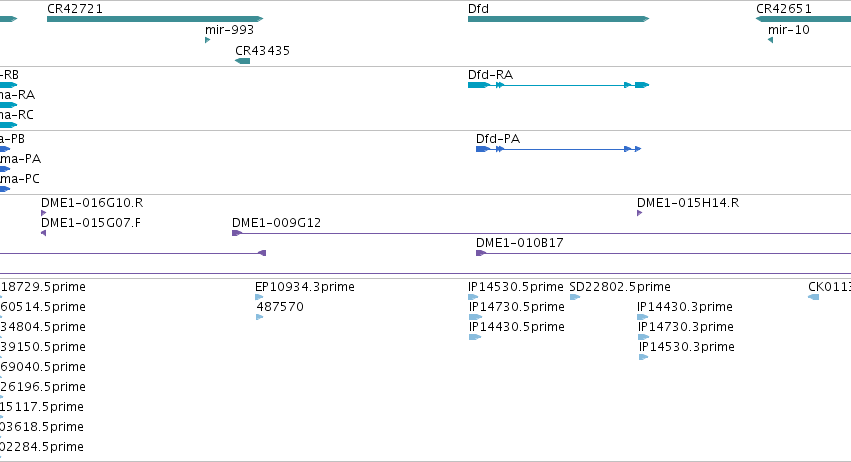Viewport: 851px width, 462px height.
Task: Open the EP10934.3prime EST feature
Action: click(x=259, y=297)
